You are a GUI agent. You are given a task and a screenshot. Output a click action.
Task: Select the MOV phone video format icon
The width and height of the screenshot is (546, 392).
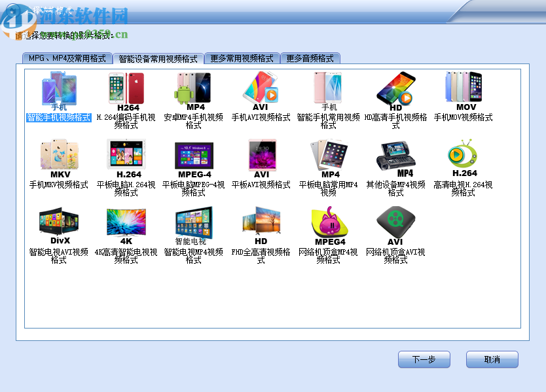(464, 91)
